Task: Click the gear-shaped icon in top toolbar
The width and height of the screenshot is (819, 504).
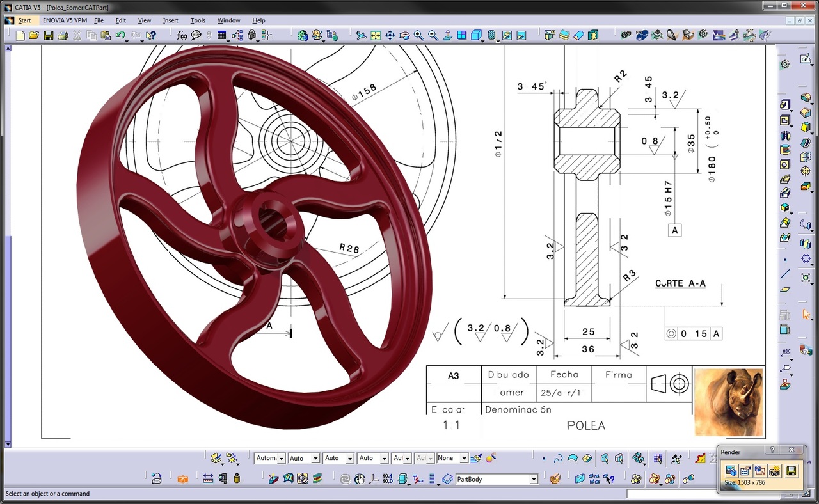Action: coord(703,35)
